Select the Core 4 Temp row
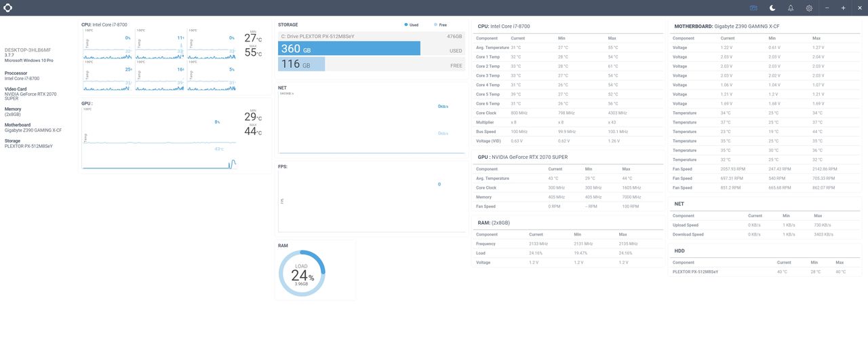Screen dimensions: 868x351 (x=568, y=85)
